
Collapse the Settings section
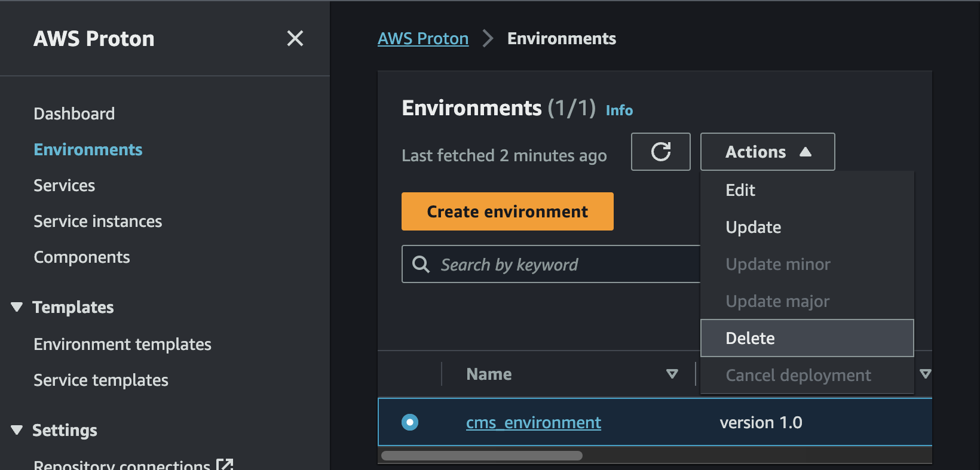(x=17, y=430)
